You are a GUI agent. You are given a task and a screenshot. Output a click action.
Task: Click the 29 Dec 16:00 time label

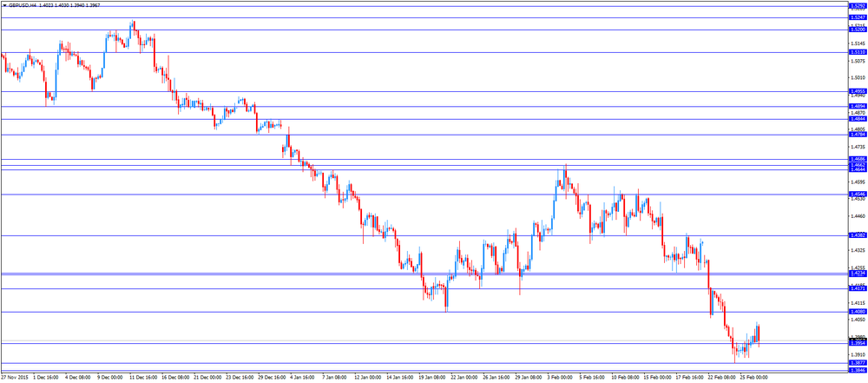click(273, 378)
